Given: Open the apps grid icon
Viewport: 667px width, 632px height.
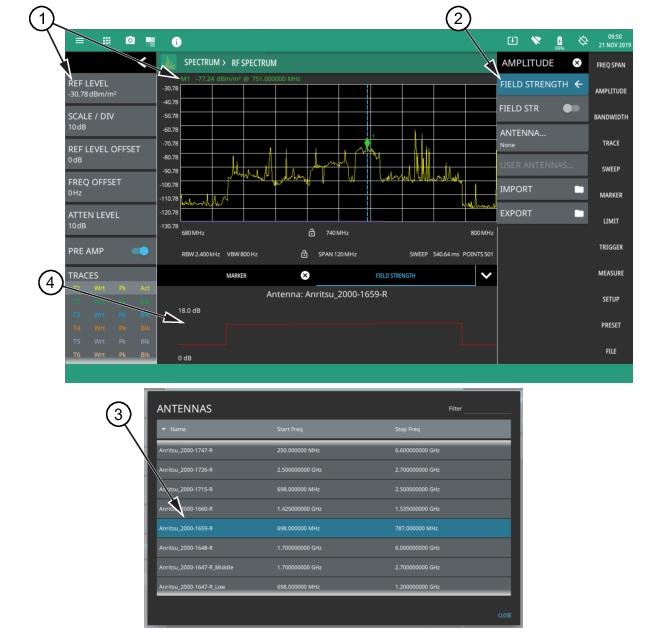Looking at the screenshot, I should click(107, 42).
